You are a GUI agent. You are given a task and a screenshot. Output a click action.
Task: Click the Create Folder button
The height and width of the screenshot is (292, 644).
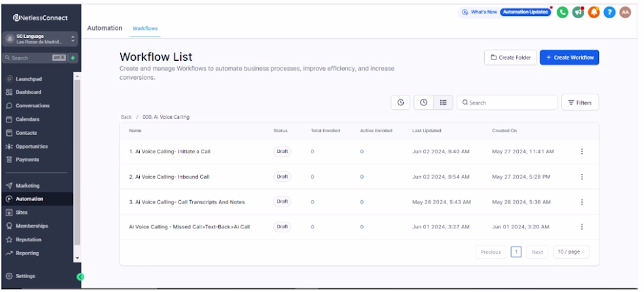[x=511, y=57]
